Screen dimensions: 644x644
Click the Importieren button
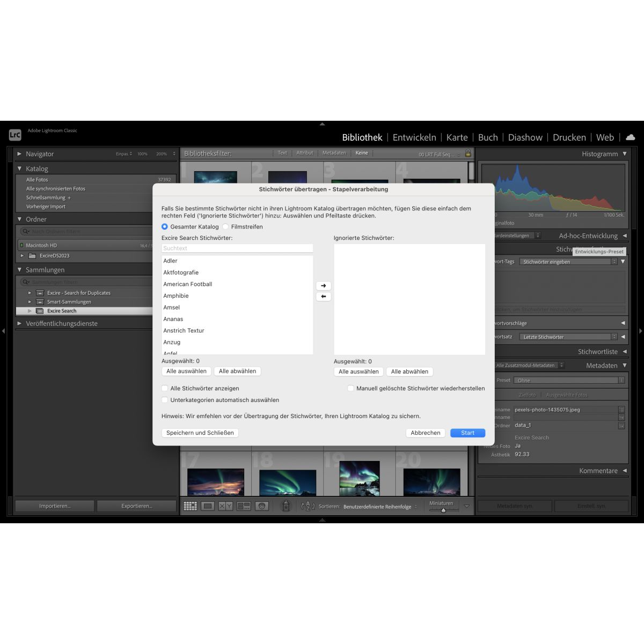pyautogui.click(x=55, y=506)
